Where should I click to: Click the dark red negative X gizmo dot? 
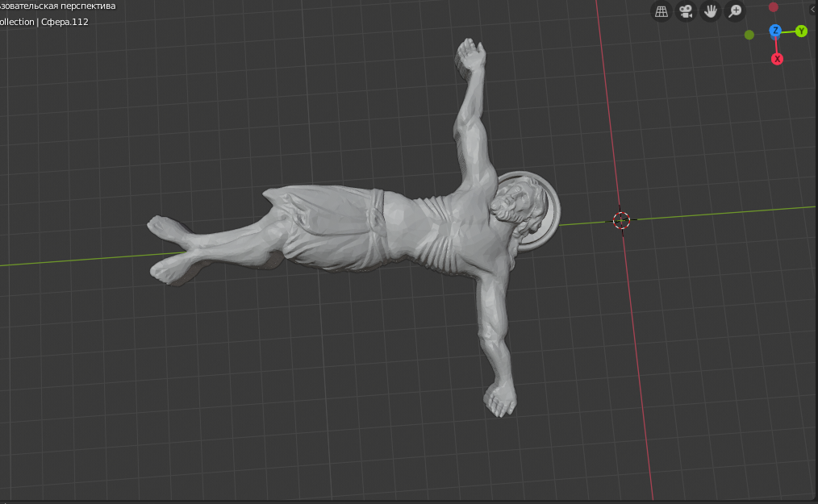(774, 7)
